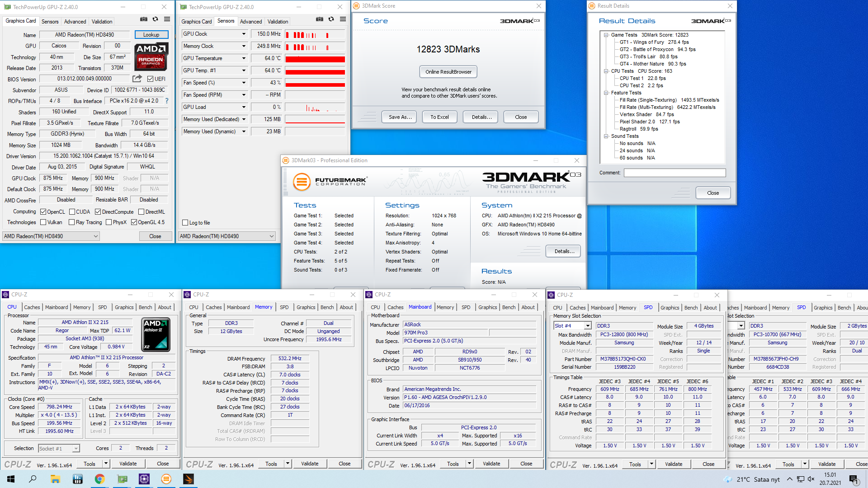The image size is (868, 488).
Task: Click the network tray icon
Action: coord(801,479)
